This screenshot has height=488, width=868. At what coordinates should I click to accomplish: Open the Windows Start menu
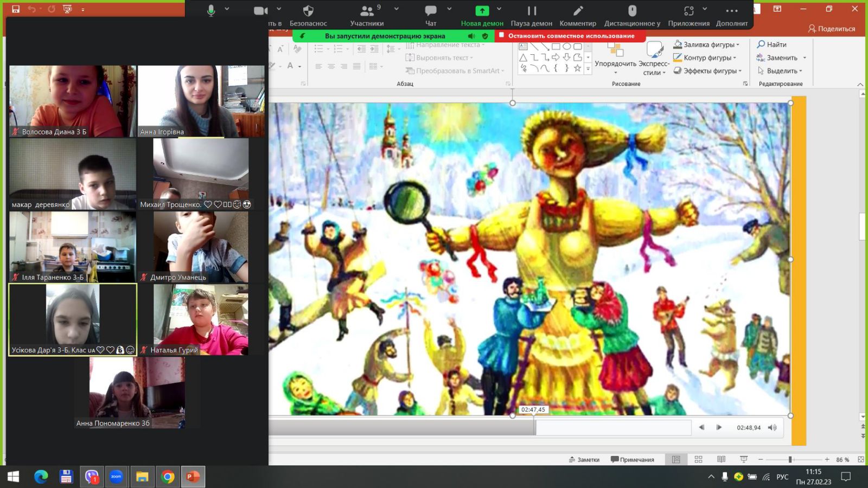pos(14,477)
